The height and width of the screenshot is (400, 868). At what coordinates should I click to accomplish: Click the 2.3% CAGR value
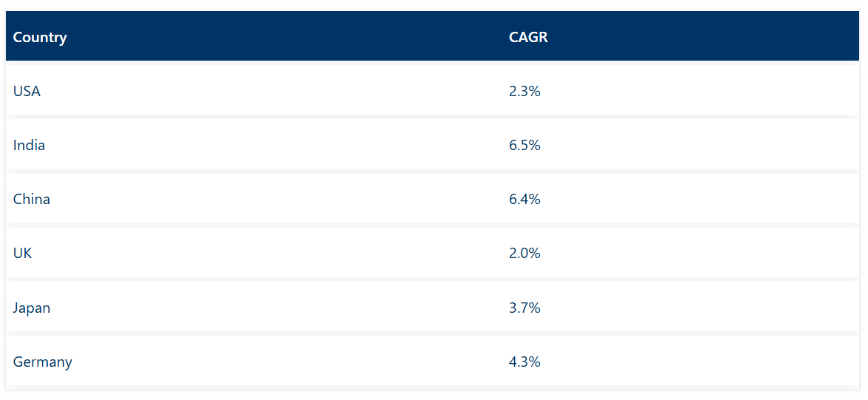(524, 92)
